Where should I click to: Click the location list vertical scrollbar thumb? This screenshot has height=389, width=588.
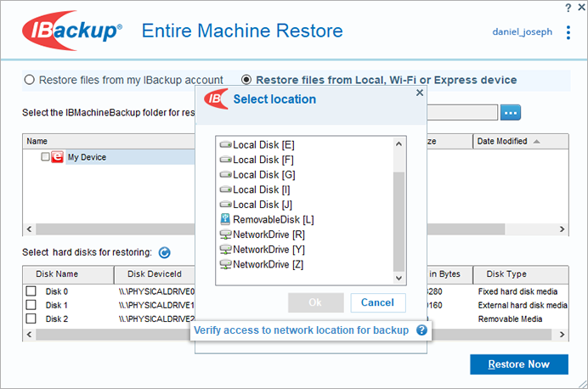[x=399, y=222]
